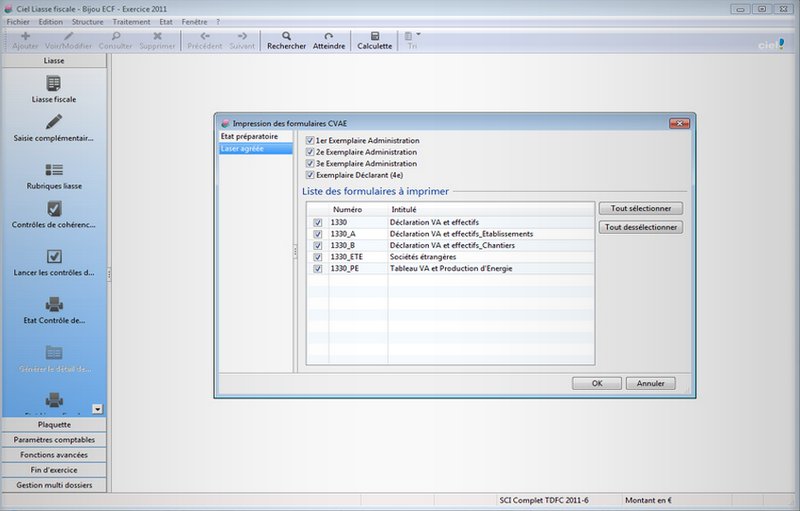The height and width of the screenshot is (511, 800).
Task: Click the Numéro column header
Action: (358, 210)
